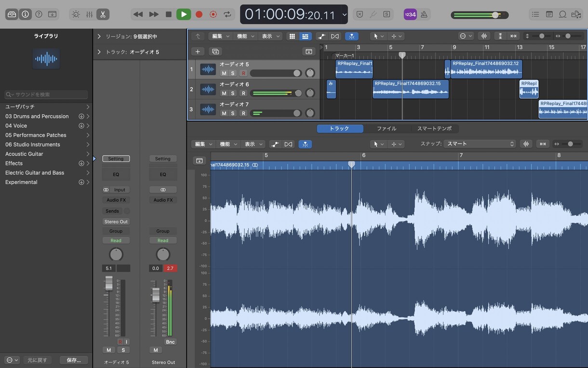
Task: Open the Media Browser
Action: pos(576,14)
